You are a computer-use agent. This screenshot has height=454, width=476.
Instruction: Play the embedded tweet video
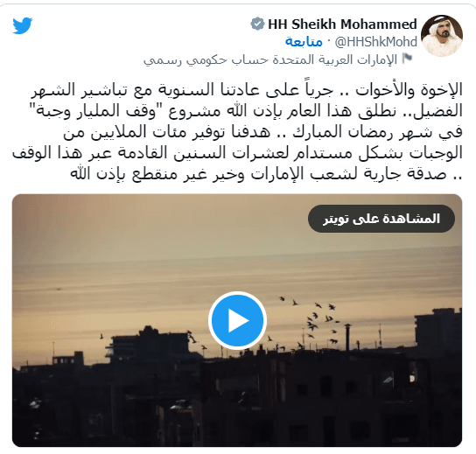tap(237, 320)
